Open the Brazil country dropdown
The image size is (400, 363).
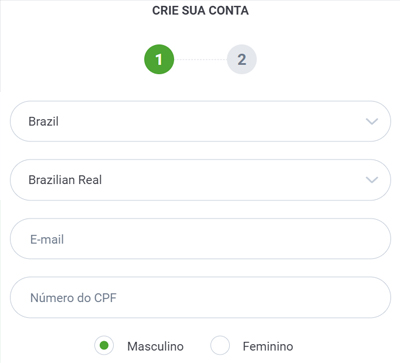click(x=200, y=121)
